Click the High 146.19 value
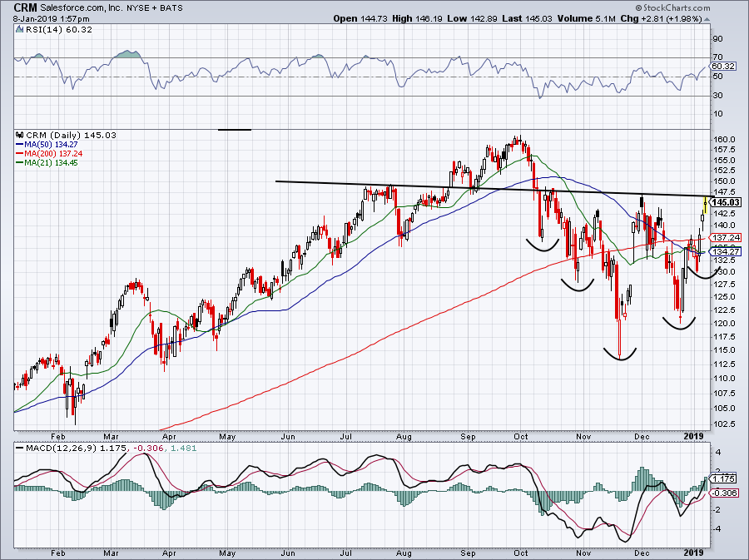This screenshot has width=749, height=560. [418, 18]
